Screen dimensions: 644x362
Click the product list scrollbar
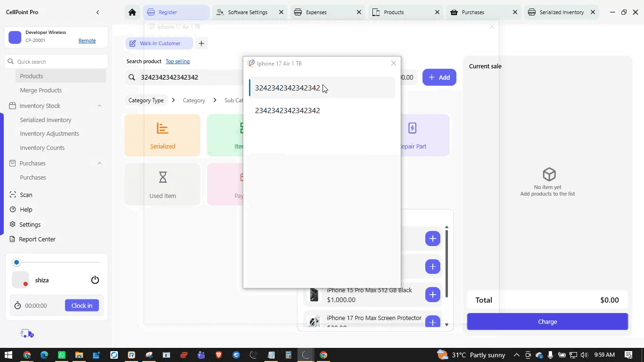[446, 264]
